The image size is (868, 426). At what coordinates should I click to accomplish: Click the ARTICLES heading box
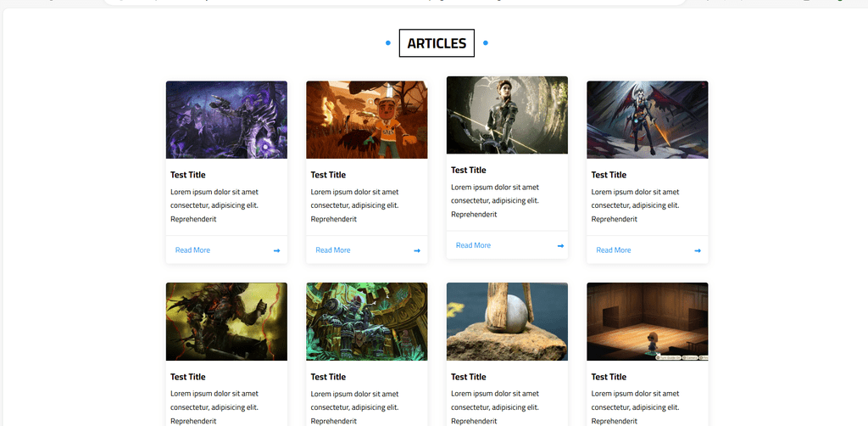[x=437, y=43]
